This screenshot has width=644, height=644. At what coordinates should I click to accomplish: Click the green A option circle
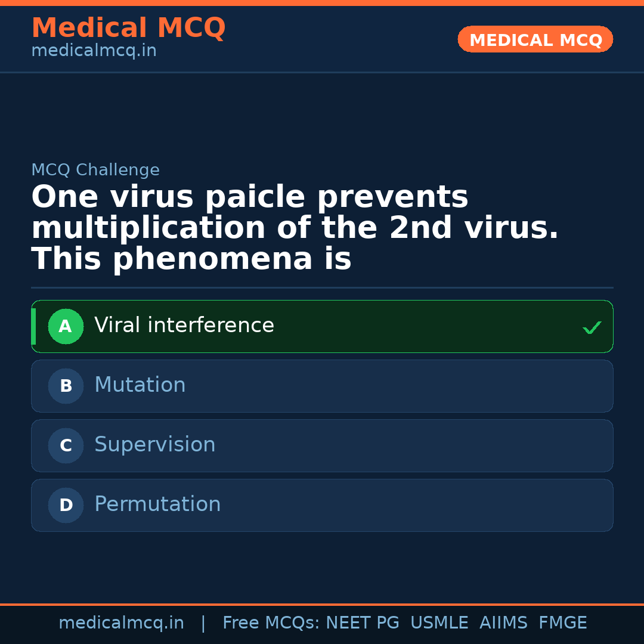point(66,326)
